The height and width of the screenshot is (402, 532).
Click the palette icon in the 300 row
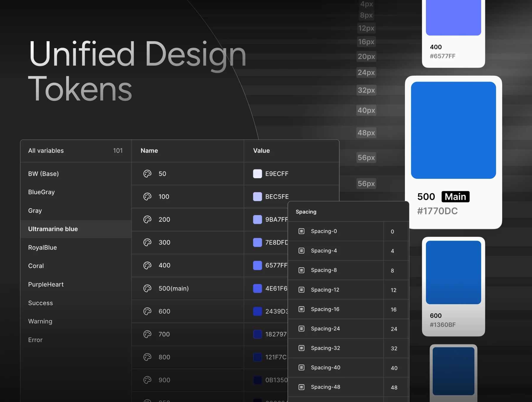147,242
